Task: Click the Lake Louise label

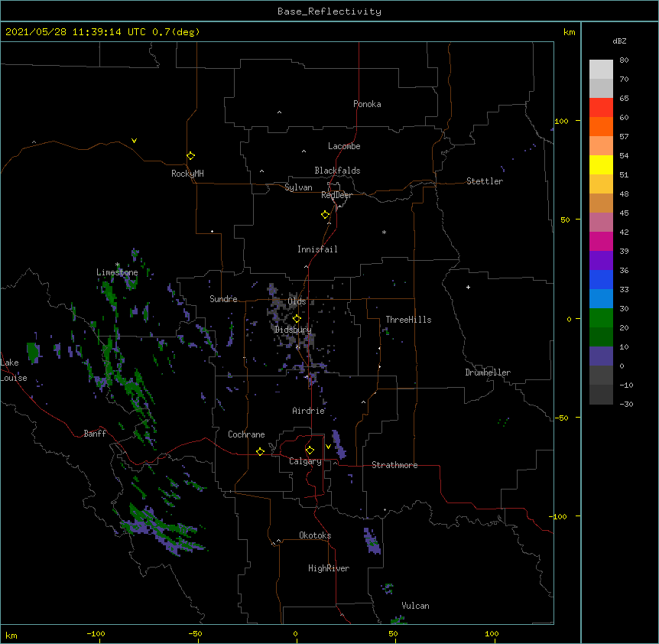Action: 14,370
